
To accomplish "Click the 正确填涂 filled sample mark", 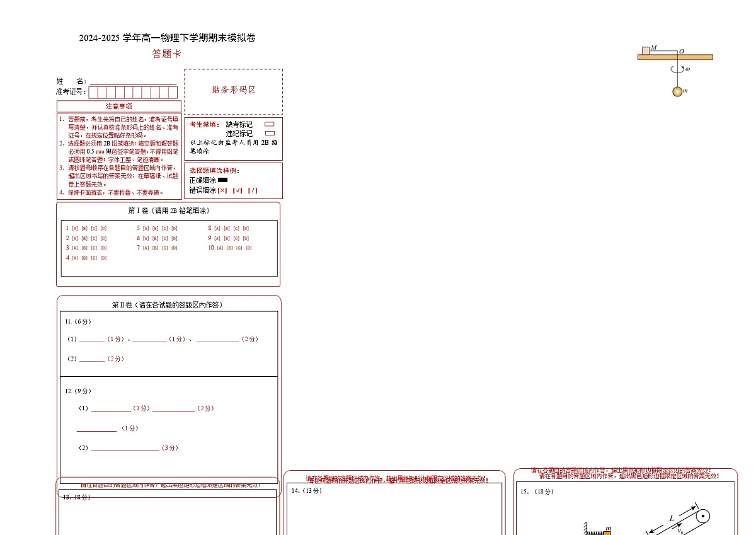I will pos(222,180).
